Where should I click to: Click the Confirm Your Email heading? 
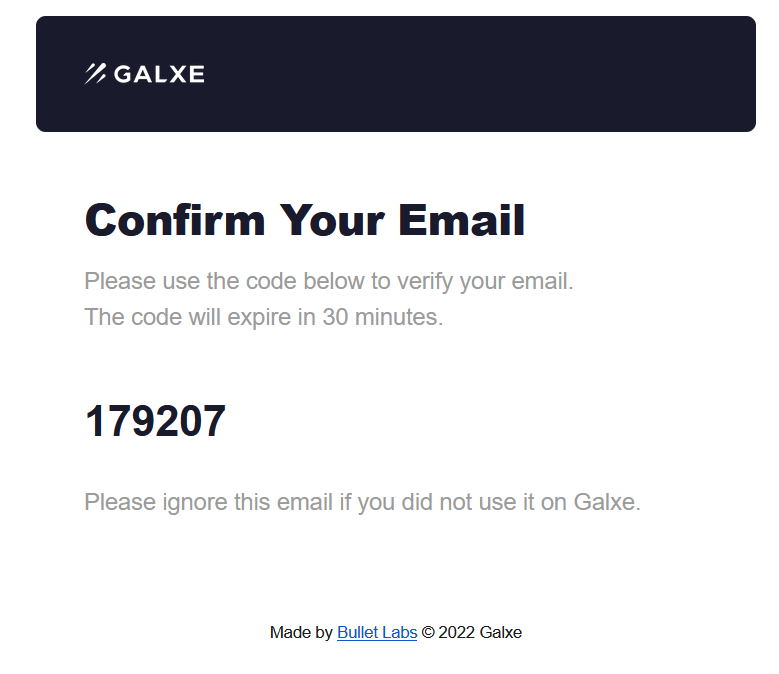[305, 221]
